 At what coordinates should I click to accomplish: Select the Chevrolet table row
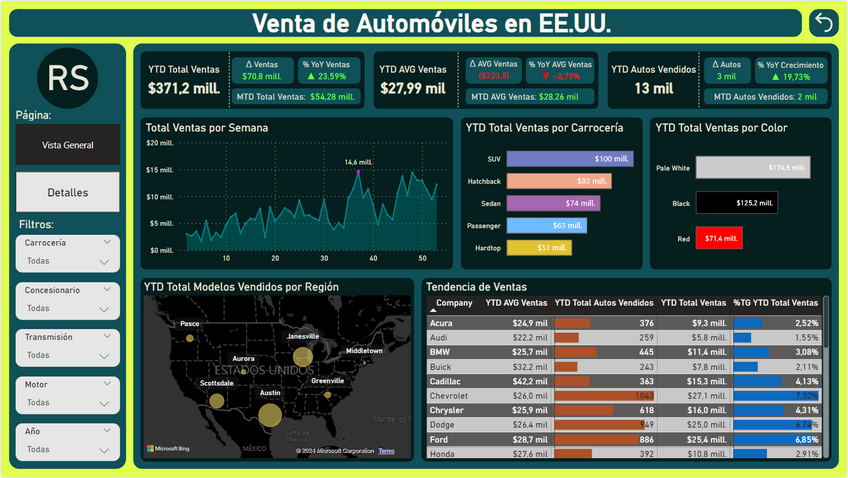pyautogui.click(x=624, y=396)
